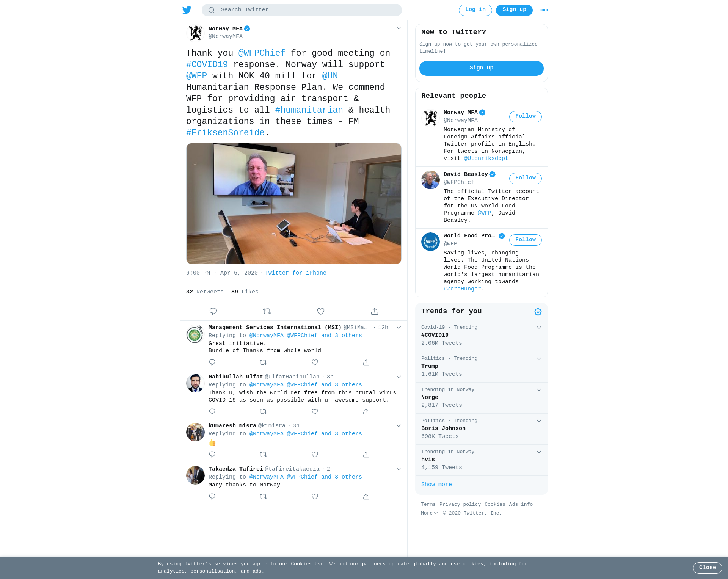
Task: Open the More footer menu
Action: click(429, 513)
